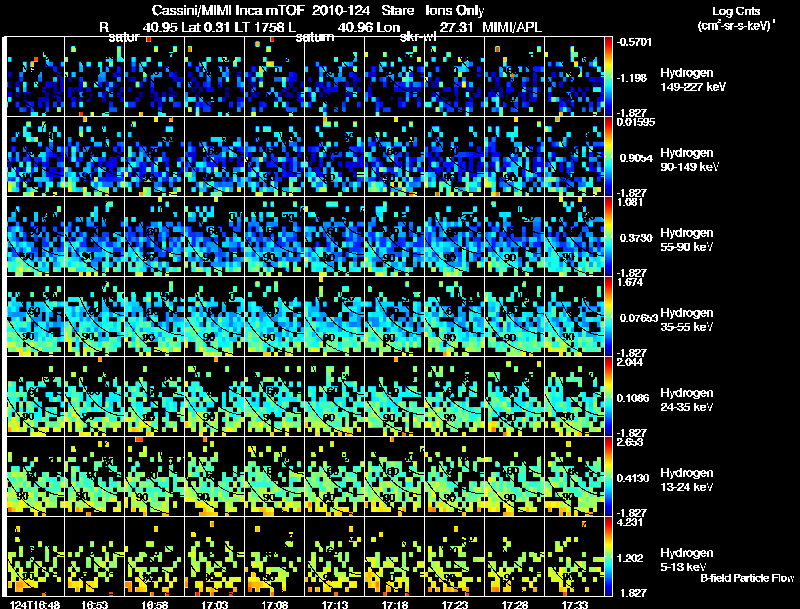The height and width of the screenshot is (609, 800).
Task: Click the 4.231 color scale value
Action: point(630,523)
